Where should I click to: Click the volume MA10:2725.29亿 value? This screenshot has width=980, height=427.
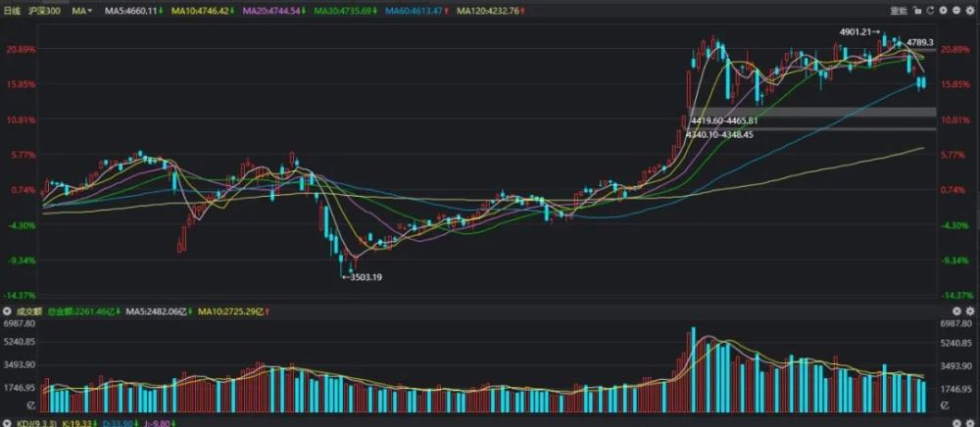pos(230,310)
